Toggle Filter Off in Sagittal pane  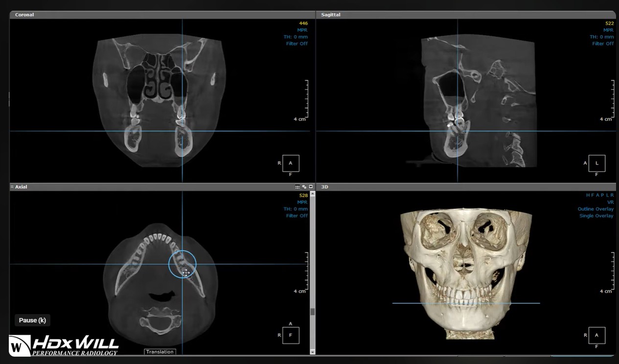(x=603, y=44)
